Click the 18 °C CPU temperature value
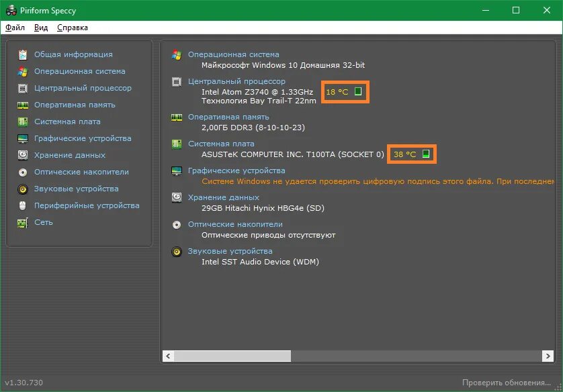 tap(337, 92)
